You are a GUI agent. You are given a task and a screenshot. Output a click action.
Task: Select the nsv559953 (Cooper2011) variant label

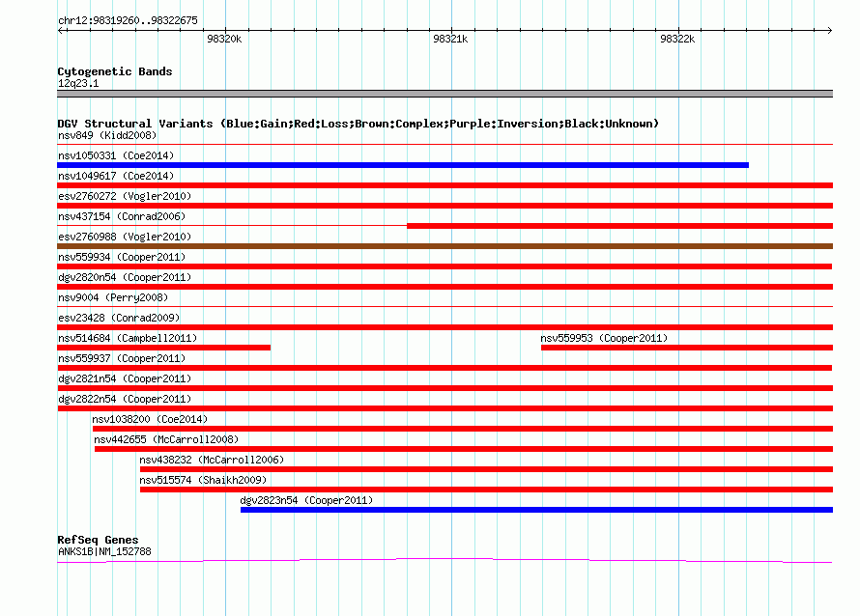(x=604, y=338)
